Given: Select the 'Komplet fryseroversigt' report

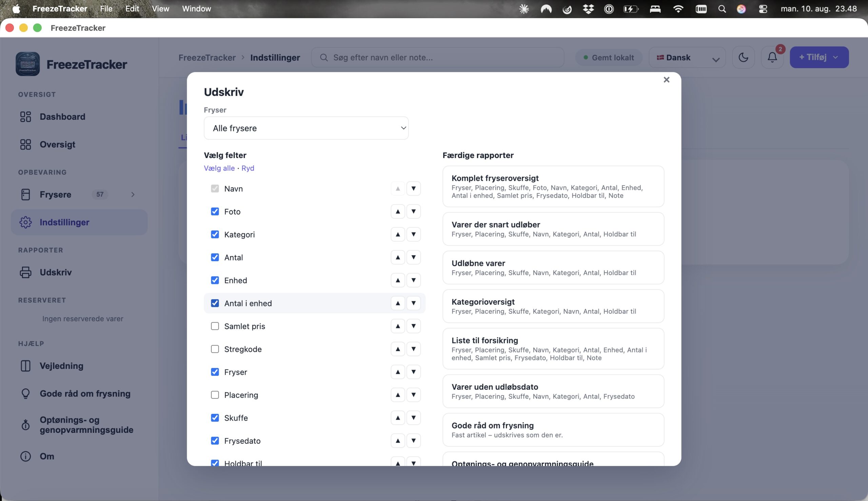Looking at the screenshot, I should 553,187.
